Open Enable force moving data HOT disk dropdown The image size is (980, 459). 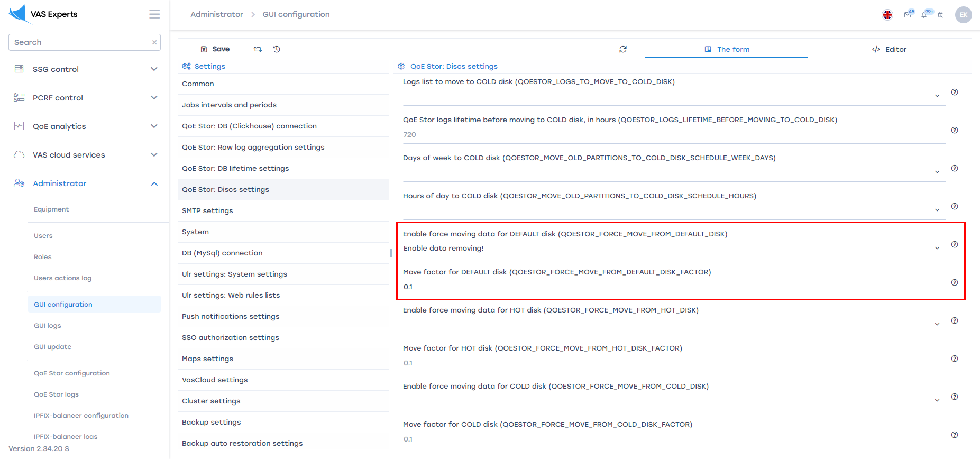coord(937,324)
